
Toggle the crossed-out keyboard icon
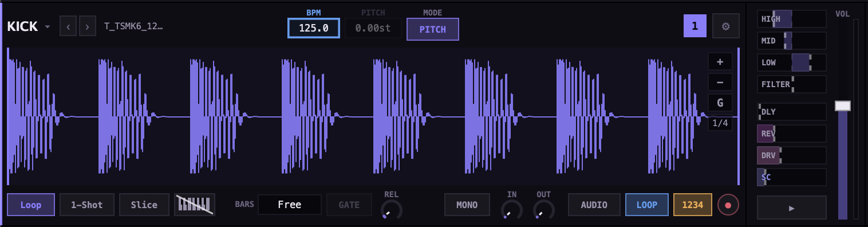[x=195, y=205]
